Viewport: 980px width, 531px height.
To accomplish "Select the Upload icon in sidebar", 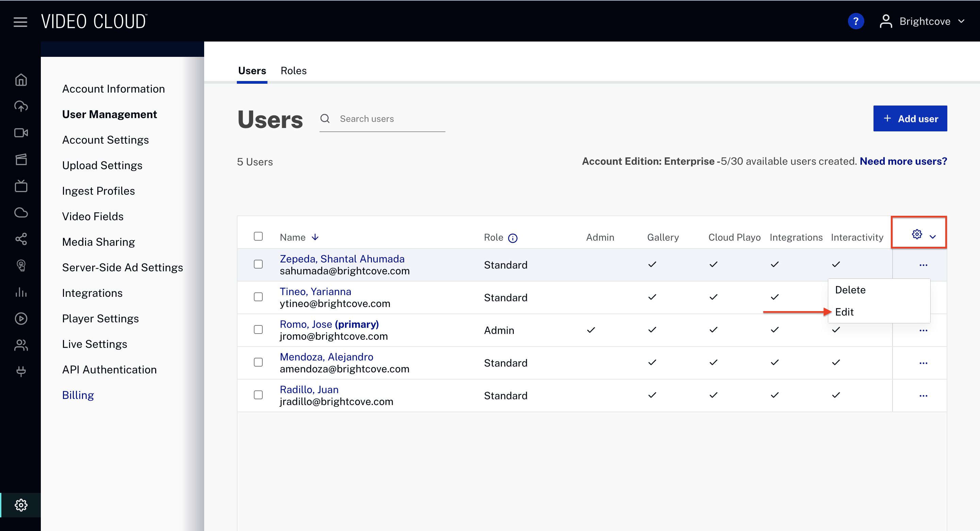I will click(x=21, y=106).
